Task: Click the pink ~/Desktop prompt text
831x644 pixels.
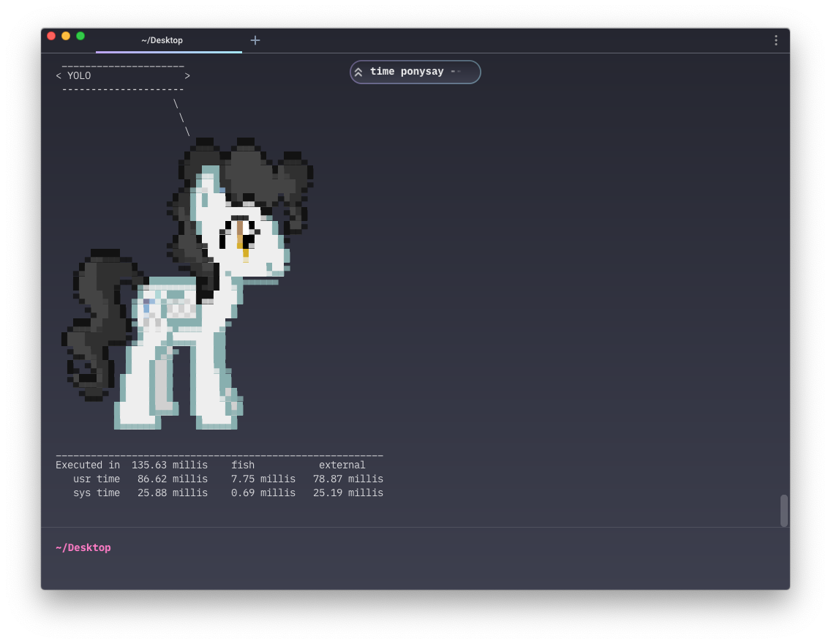Action: [83, 547]
